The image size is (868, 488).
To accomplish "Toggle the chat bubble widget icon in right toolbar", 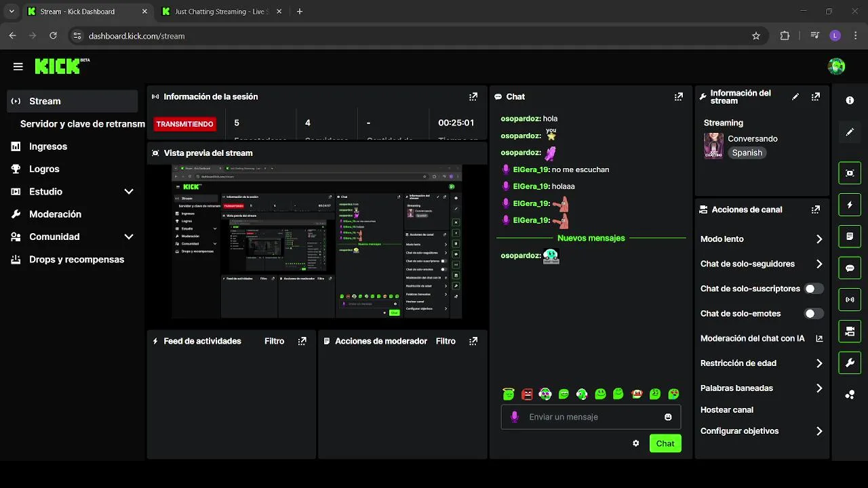I will tap(850, 268).
